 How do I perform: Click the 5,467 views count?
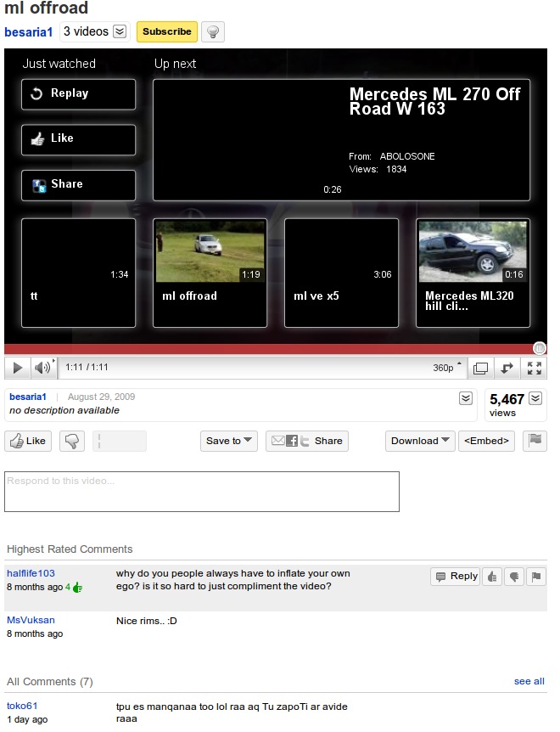pos(507,400)
